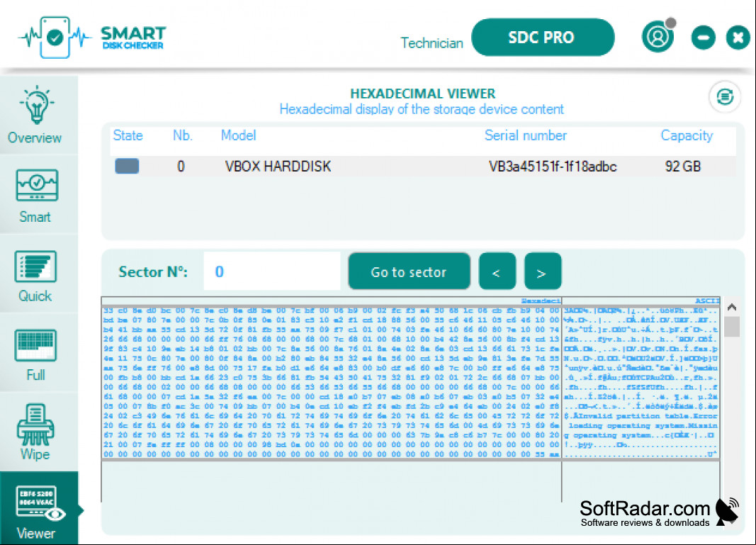Screen dimensions: 756x545
Task: Close the Smart Disk Checker window
Action: (738, 37)
